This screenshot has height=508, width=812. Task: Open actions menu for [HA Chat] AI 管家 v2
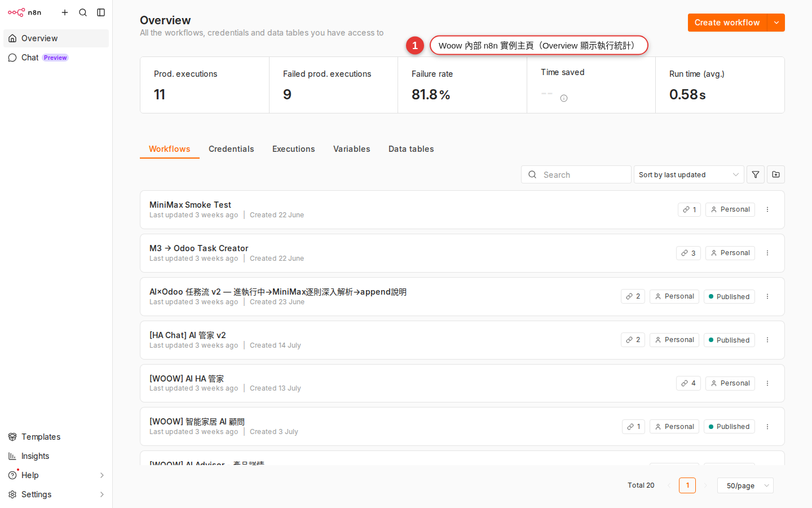tap(767, 340)
